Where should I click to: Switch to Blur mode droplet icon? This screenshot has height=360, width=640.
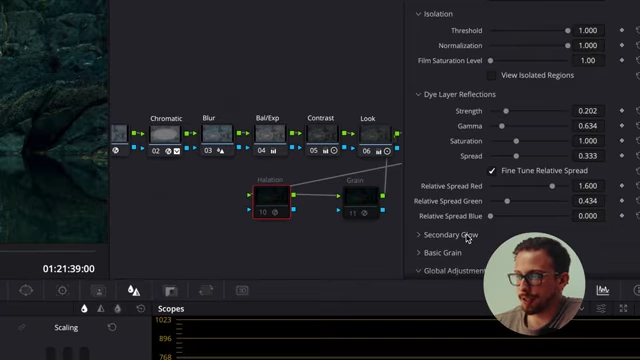pyautogui.click(x=84, y=309)
